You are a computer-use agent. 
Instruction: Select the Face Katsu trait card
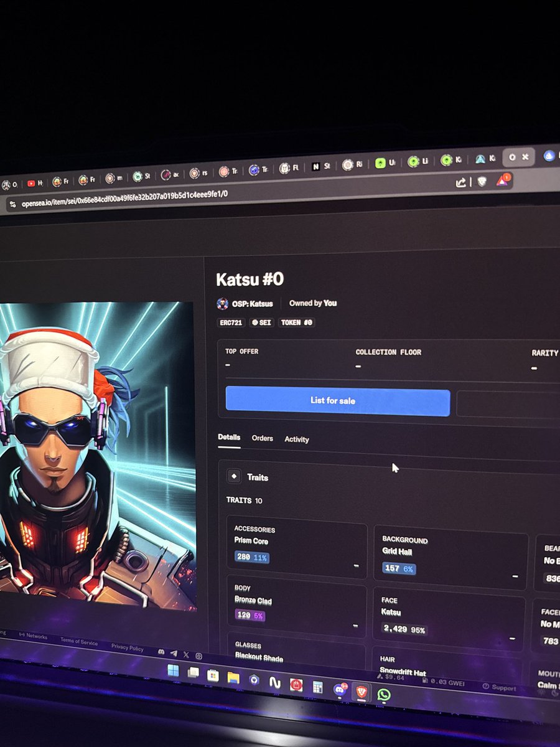pyautogui.click(x=449, y=618)
